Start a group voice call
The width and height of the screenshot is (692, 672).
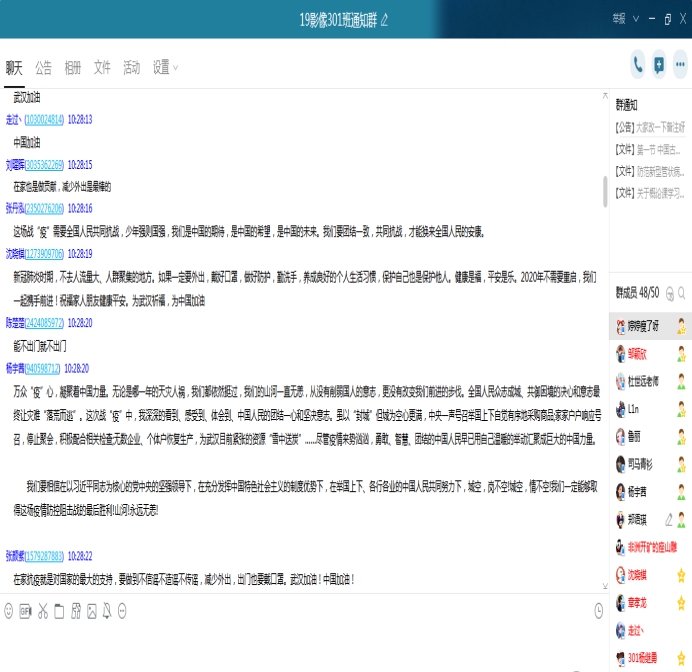tap(638, 66)
